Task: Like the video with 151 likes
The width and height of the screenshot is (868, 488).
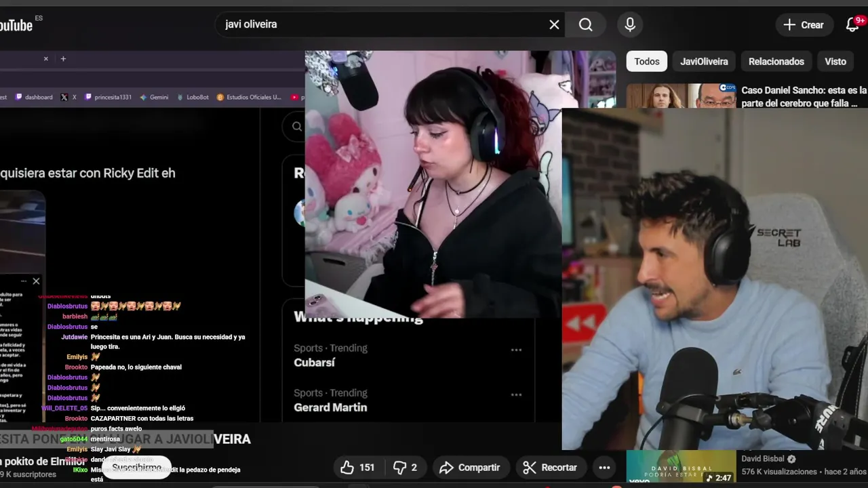Action: click(x=357, y=468)
